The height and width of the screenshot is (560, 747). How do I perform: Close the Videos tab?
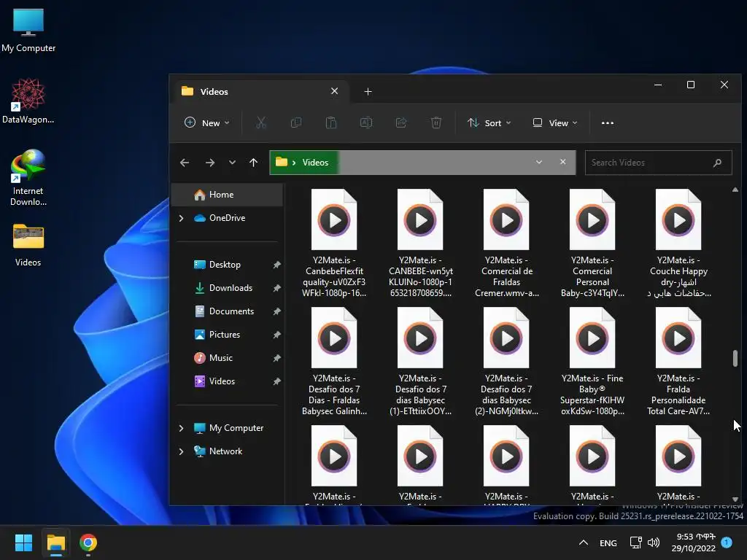pyautogui.click(x=334, y=91)
